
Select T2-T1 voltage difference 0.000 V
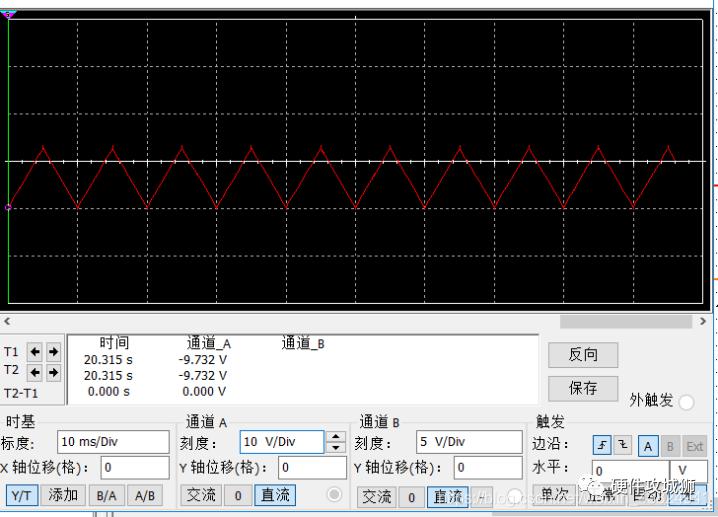tap(204, 392)
